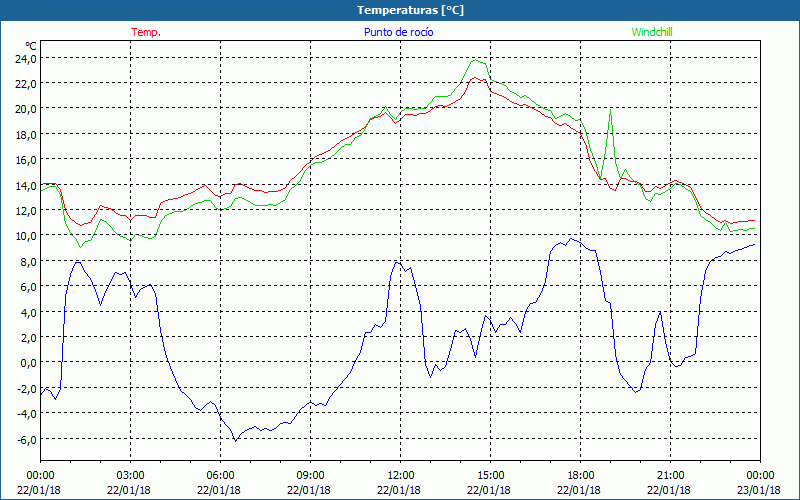Select the 2,0 y-axis value
This screenshot has height=500, width=800.
point(29,338)
